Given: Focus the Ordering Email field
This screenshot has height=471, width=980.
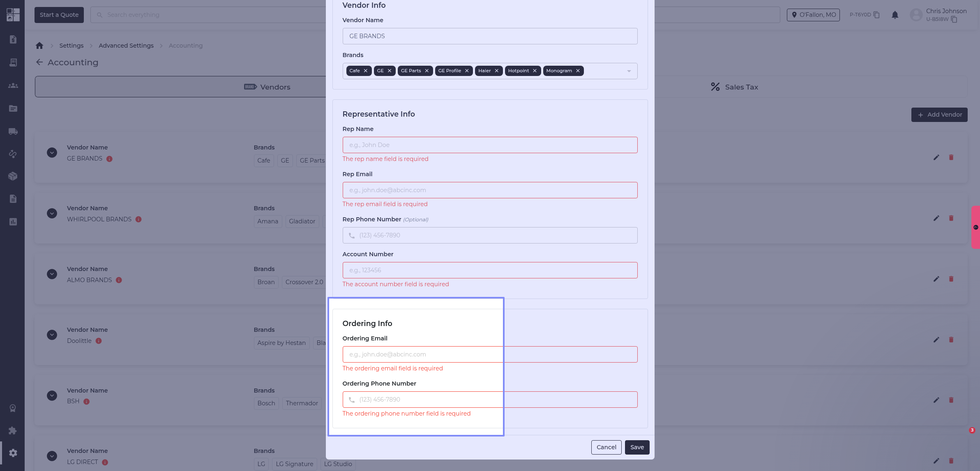Looking at the screenshot, I should pos(490,354).
